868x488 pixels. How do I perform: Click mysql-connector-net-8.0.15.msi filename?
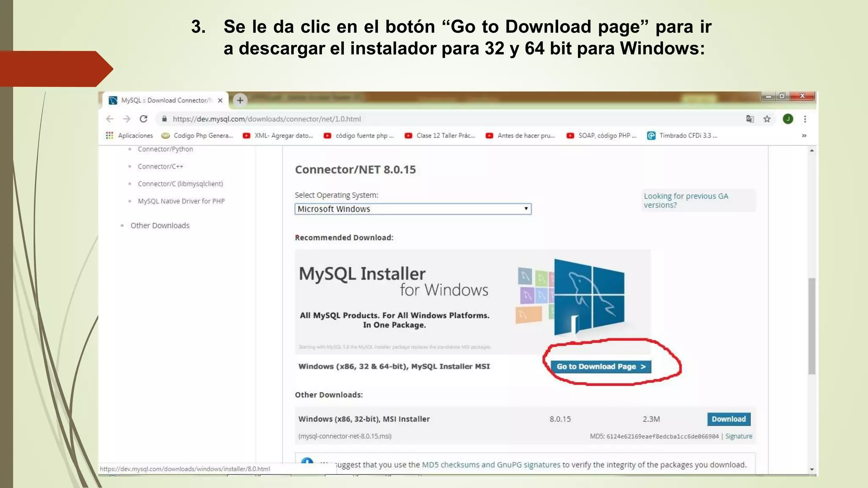pyautogui.click(x=345, y=436)
